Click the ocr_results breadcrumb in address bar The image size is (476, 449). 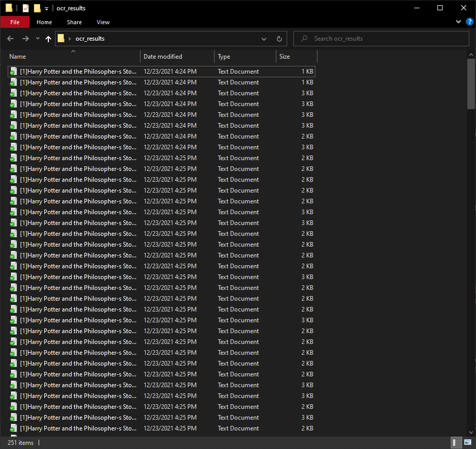tap(90, 39)
